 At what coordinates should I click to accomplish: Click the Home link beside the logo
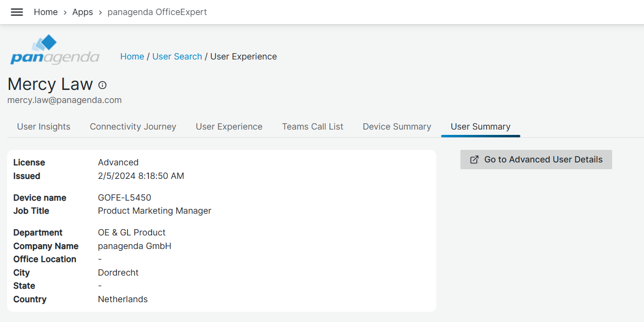(132, 57)
